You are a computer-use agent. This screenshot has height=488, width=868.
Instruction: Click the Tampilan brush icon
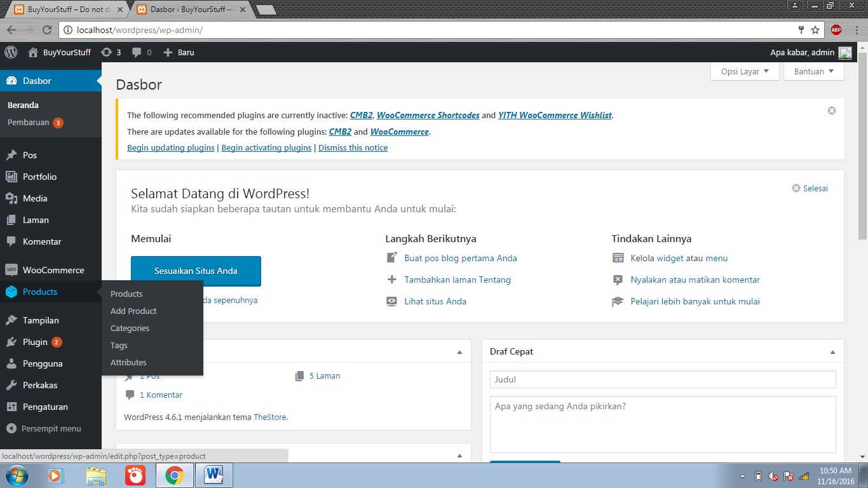click(x=11, y=320)
